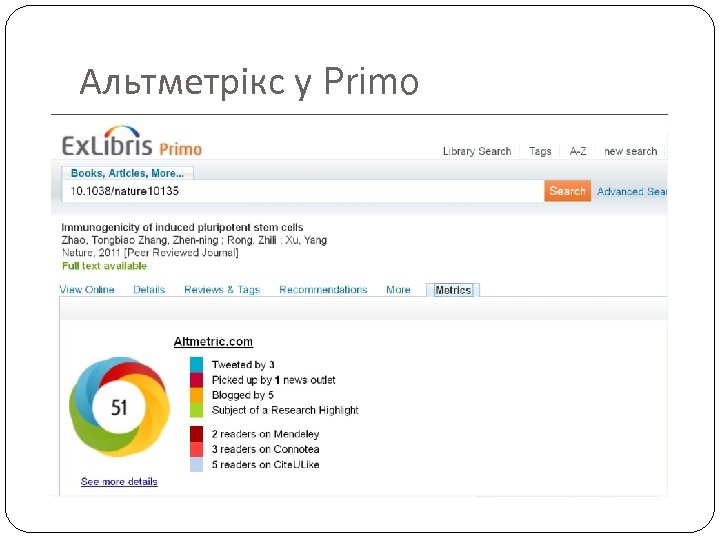The height and width of the screenshot is (540, 720).
Task: Click the See more details link
Action: pos(119,482)
